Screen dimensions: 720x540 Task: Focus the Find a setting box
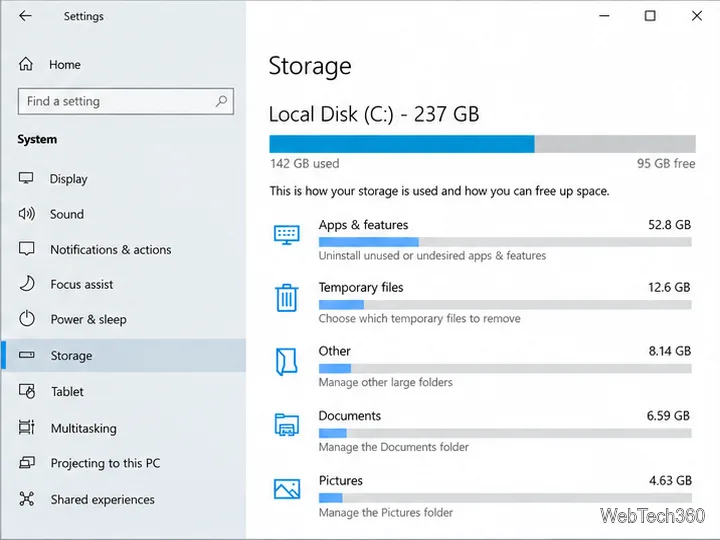(x=126, y=101)
